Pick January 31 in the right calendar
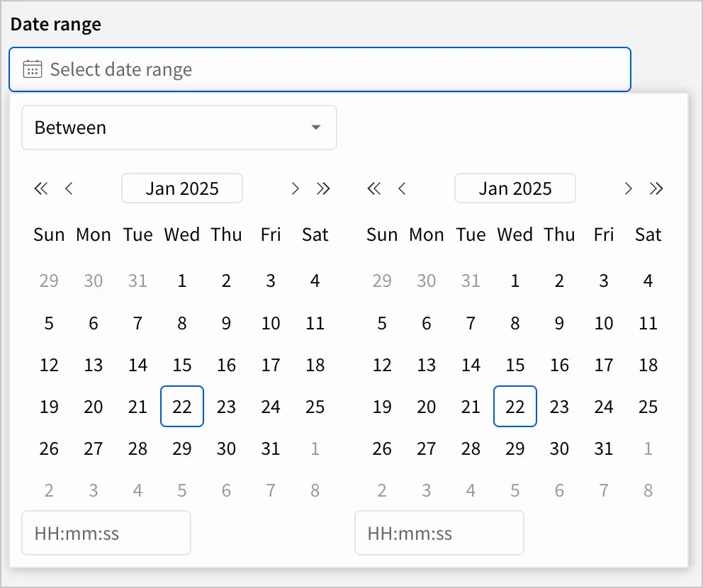The width and height of the screenshot is (703, 588). point(604,448)
